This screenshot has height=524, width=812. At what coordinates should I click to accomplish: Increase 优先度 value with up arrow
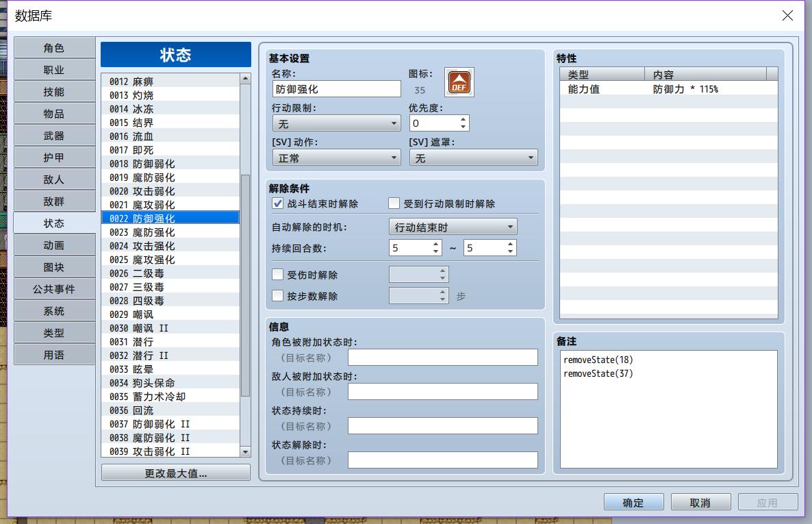tap(463, 120)
